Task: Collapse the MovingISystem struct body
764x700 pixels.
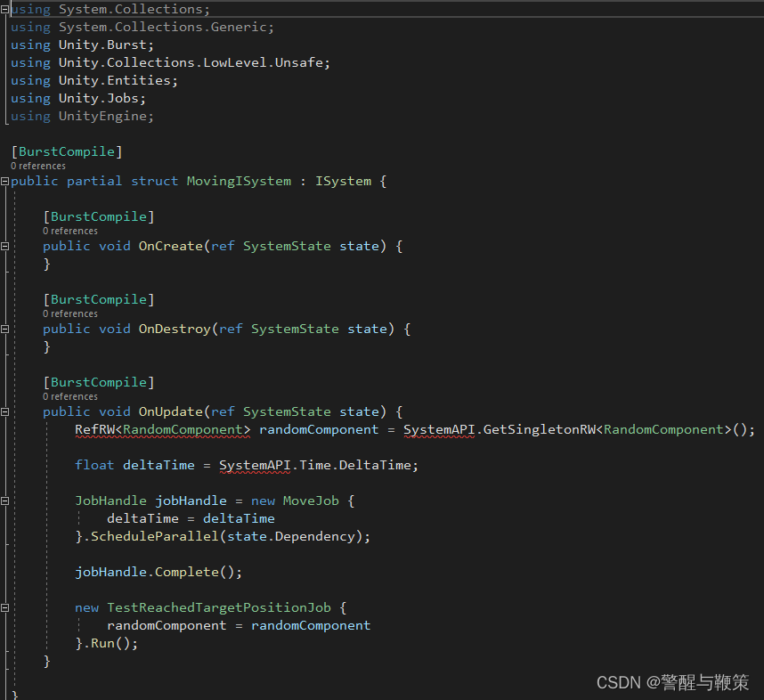Action: [4, 181]
